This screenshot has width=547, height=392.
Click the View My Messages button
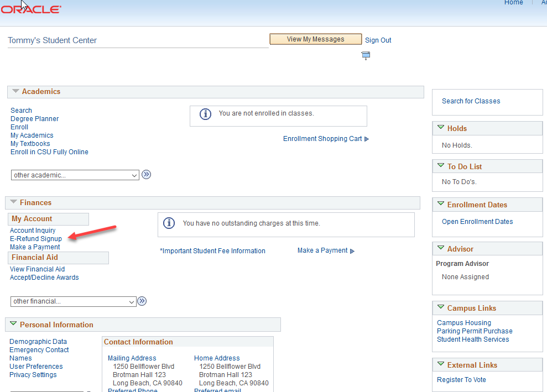point(315,39)
